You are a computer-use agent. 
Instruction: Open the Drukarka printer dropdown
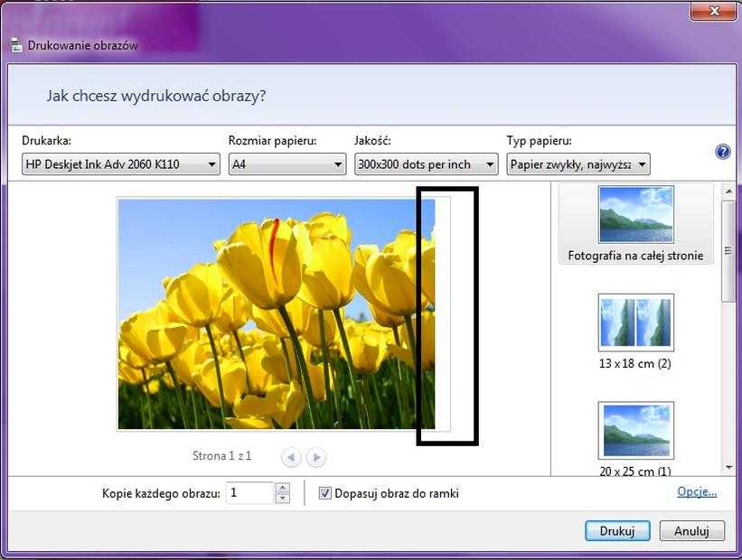click(x=121, y=164)
